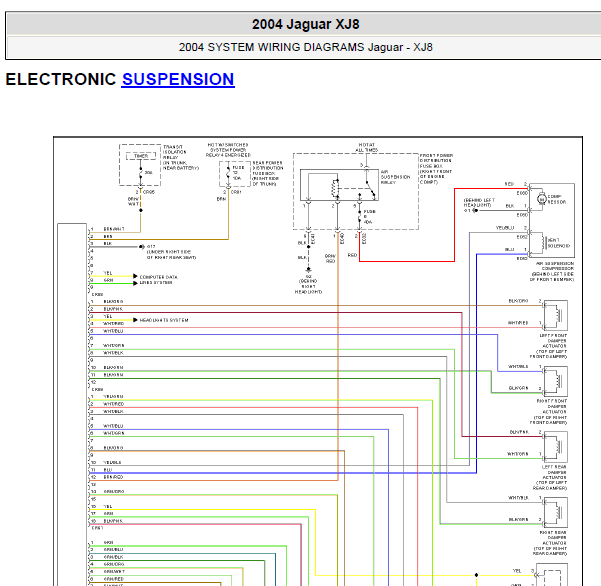Click the 'BRN/RED' label below connector EC40
The height and width of the screenshot is (586, 601).
tap(330, 258)
